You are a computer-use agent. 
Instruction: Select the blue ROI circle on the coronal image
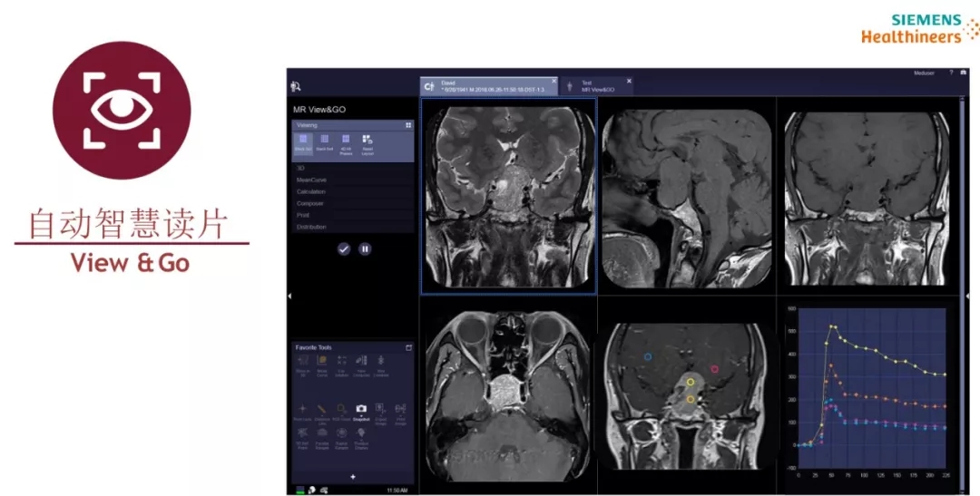648,357
